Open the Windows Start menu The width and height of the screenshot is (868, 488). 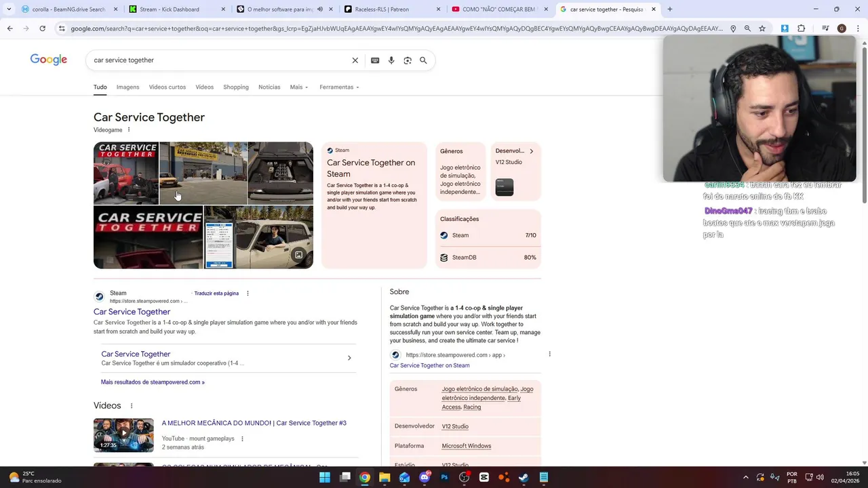click(x=325, y=477)
